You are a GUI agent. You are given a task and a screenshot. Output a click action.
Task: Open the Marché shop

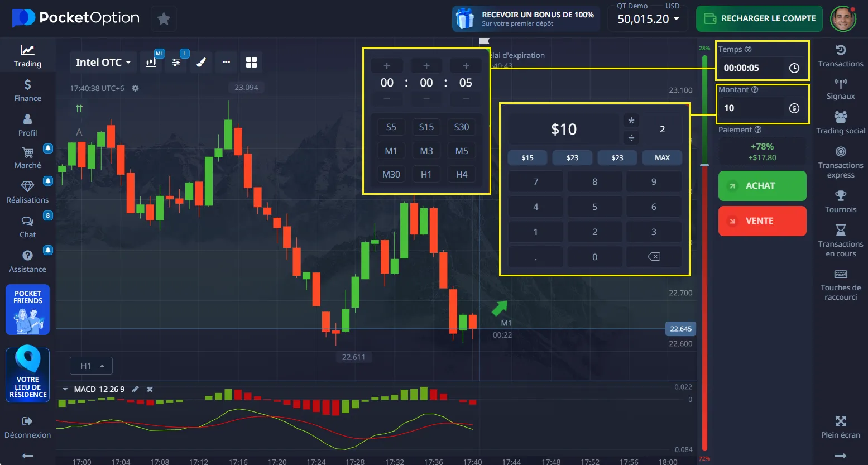[x=27, y=159]
